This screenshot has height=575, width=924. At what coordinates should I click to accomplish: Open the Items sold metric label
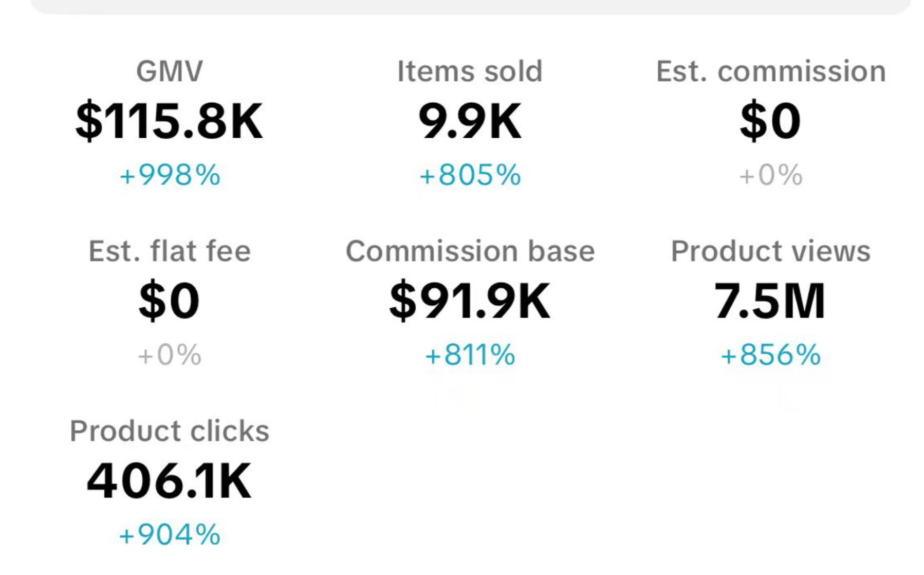point(470,71)
